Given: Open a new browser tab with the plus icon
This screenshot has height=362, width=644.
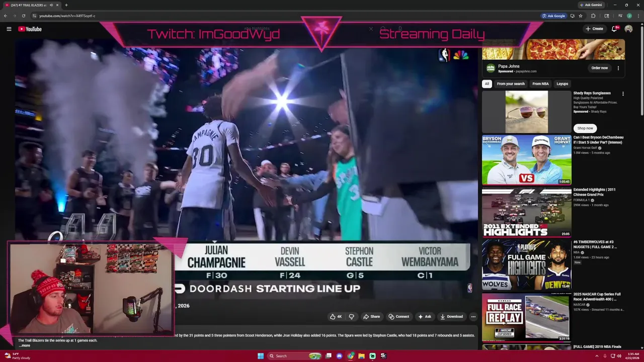Looking at the screenshot, I should [x=66, y=5].
